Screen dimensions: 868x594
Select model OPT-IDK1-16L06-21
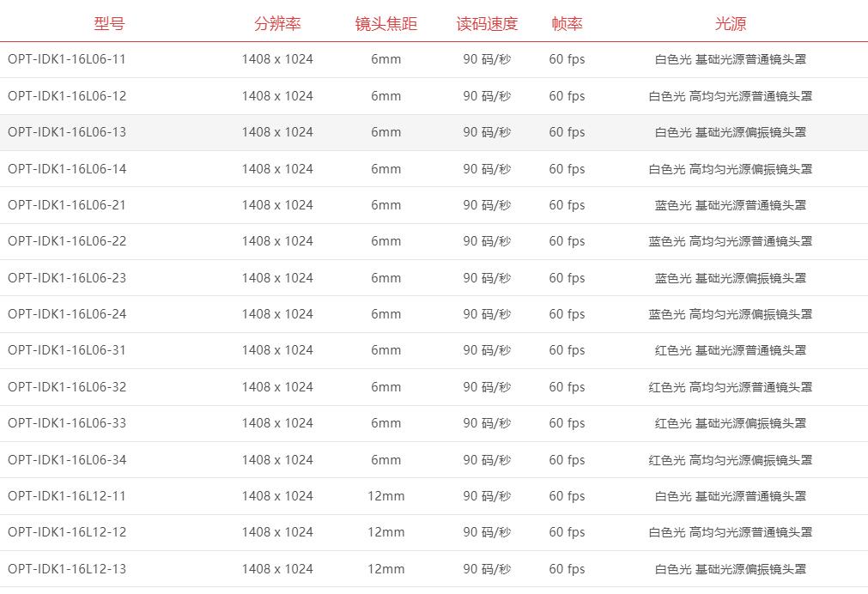[67, 205]
